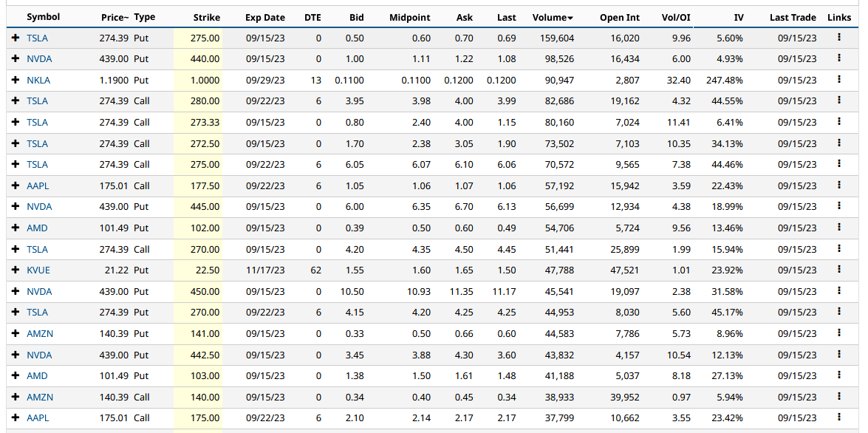Expand the NVDA 440.00 put row

(15, 59)
